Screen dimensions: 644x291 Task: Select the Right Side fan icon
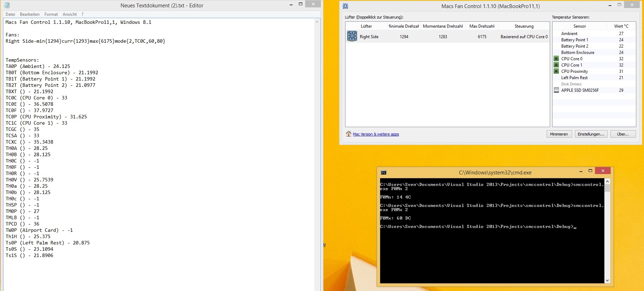click(352, 36)
